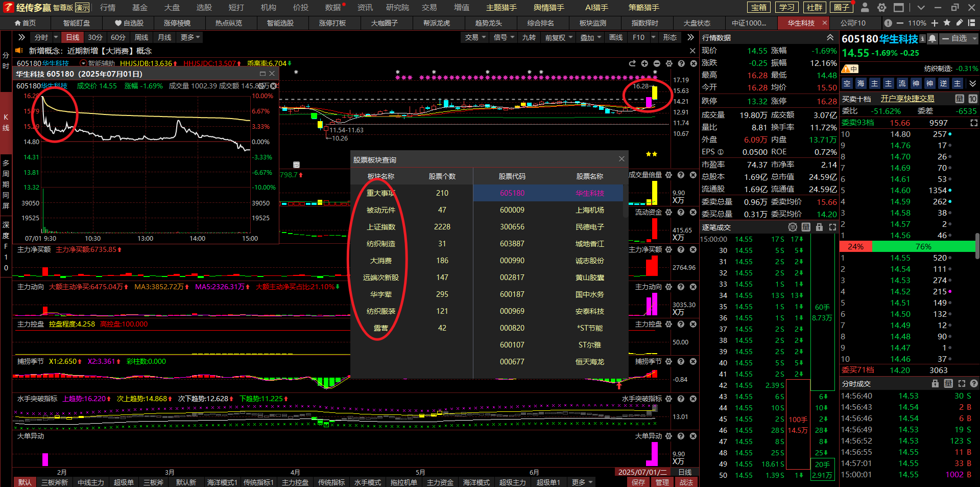The image size is (980, 487).
Task: Toggle the 逆 signal button
Action: (x=944, y=83)
